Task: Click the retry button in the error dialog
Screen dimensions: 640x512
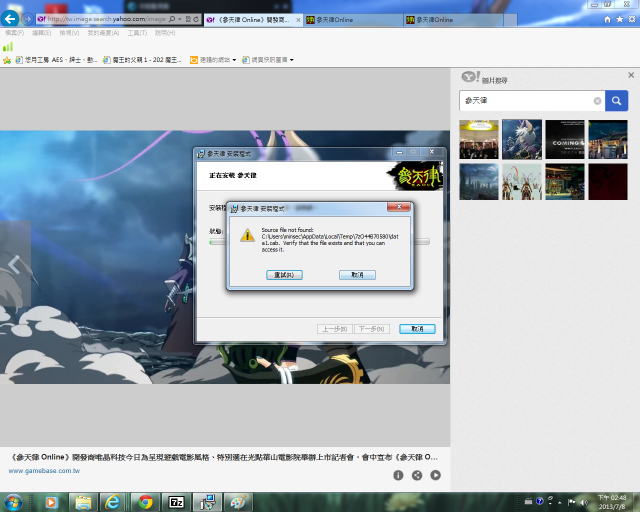Action: [284, 275]
